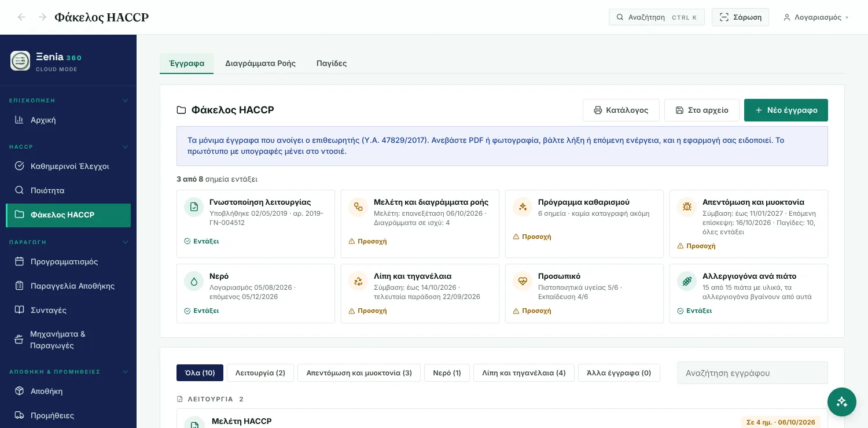Click the Προσωπικό heart icon

523,281
